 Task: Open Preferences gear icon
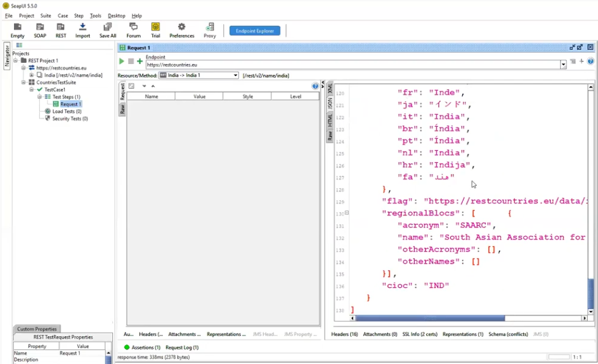[181, 27]
